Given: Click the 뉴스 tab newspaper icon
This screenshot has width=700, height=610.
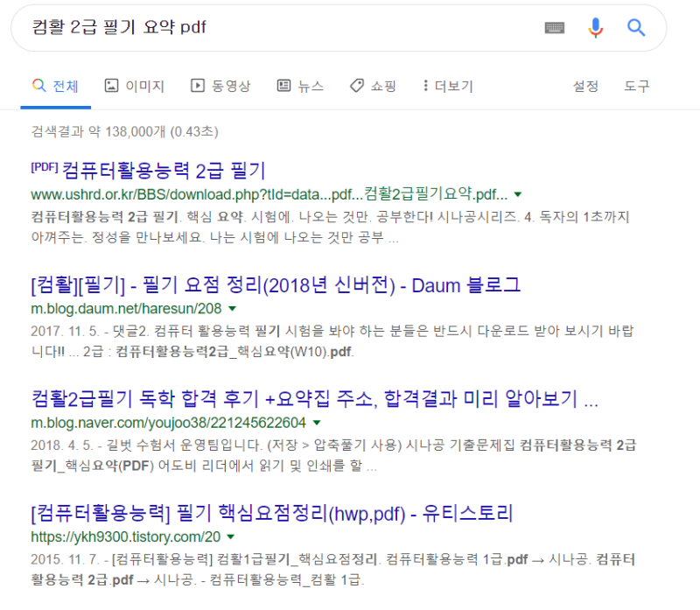Looking at the screenshot, I should [x=283, y=85].
